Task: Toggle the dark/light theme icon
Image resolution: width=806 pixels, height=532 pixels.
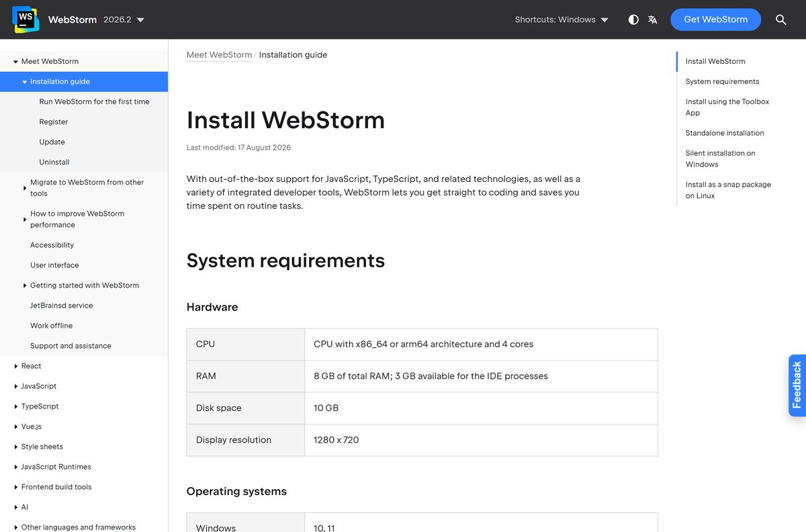Action: coord(633,19)
